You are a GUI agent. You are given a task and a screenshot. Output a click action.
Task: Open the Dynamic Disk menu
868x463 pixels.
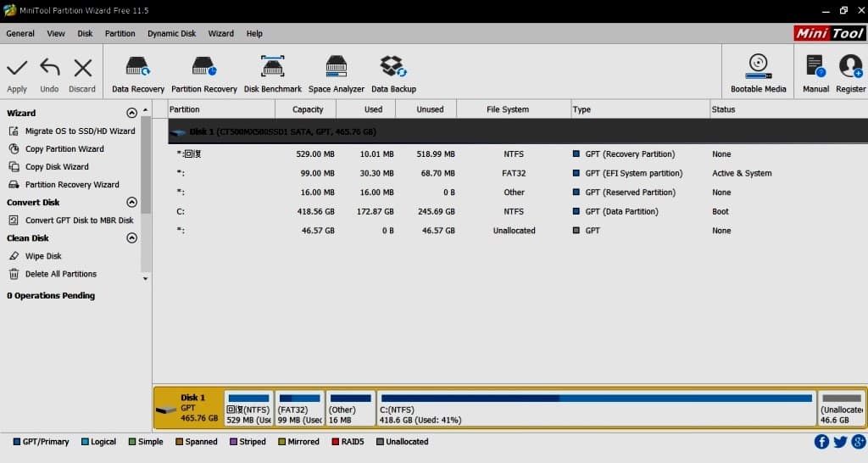[171, 34]
